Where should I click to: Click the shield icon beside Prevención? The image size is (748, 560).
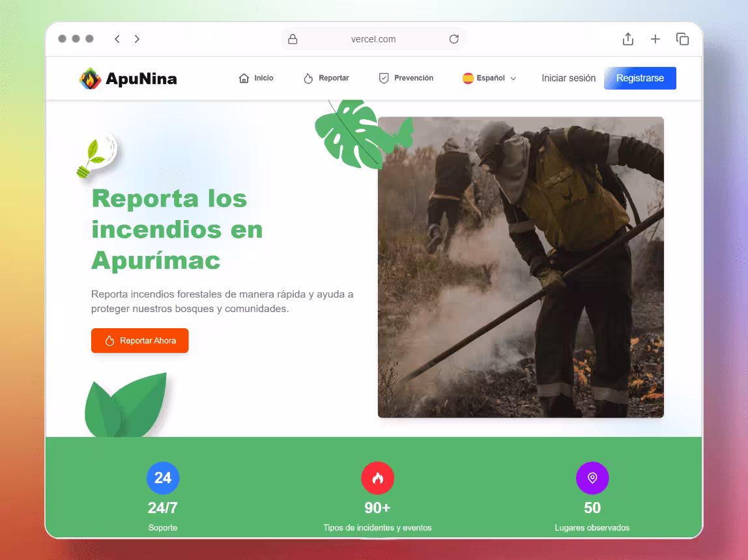point(384,78)
